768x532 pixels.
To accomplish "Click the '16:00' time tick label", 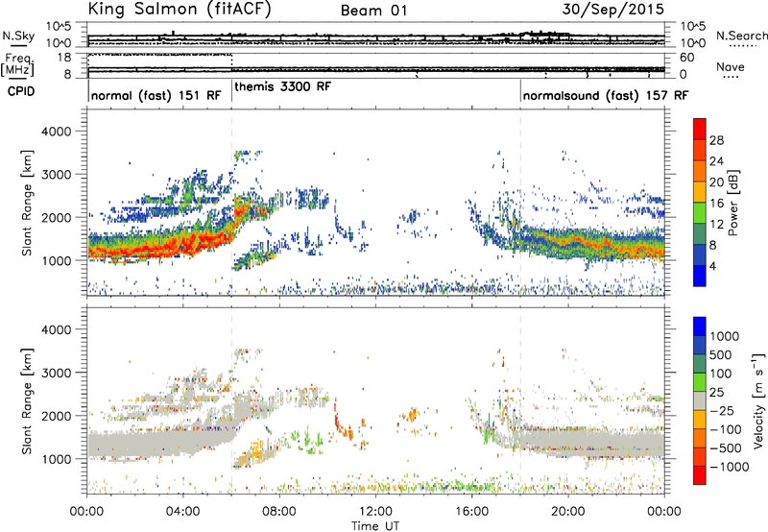I will tap(471, 512).
